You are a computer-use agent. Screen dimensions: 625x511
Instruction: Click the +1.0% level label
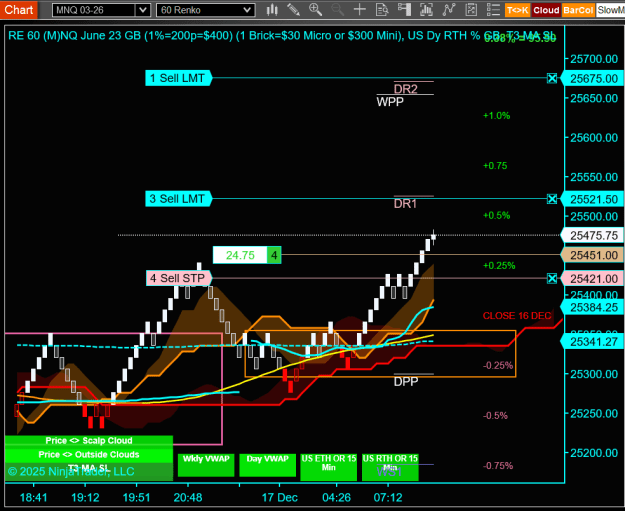click(496, 116)
